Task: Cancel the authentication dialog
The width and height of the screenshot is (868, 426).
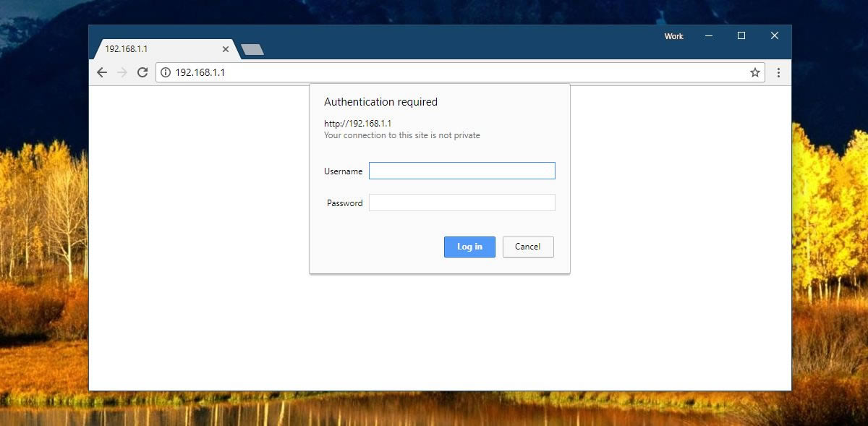Action: pos(527,247)
